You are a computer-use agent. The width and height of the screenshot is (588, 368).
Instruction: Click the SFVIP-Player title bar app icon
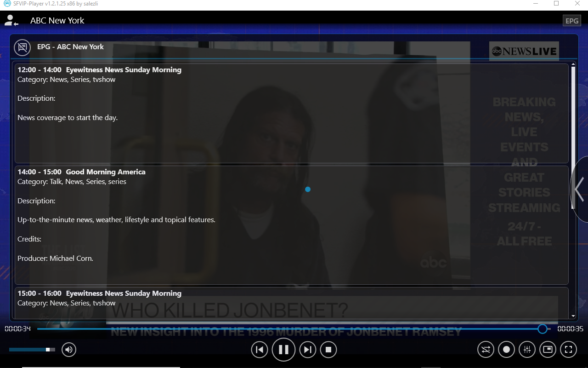tap(7, 4)
